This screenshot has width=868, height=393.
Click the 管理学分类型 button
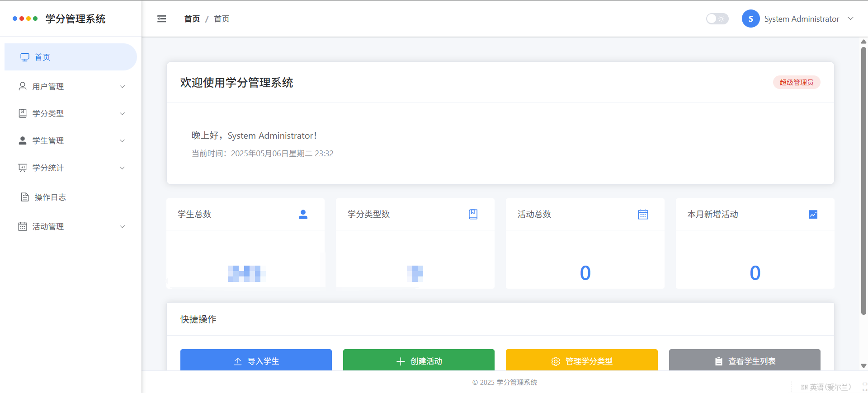click(x=582, y=360)
